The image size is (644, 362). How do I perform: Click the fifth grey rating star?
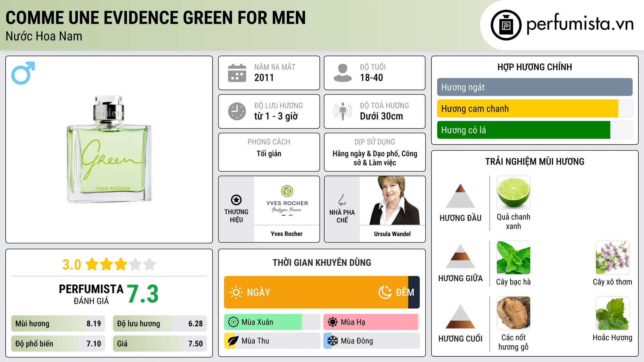point(150,264)
